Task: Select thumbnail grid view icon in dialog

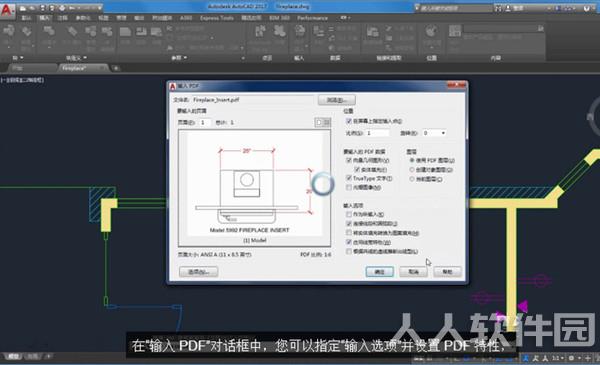Action: click(x=327, y=122)
